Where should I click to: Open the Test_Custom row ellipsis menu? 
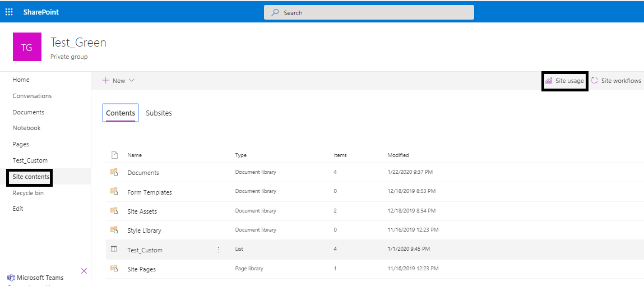219,250
